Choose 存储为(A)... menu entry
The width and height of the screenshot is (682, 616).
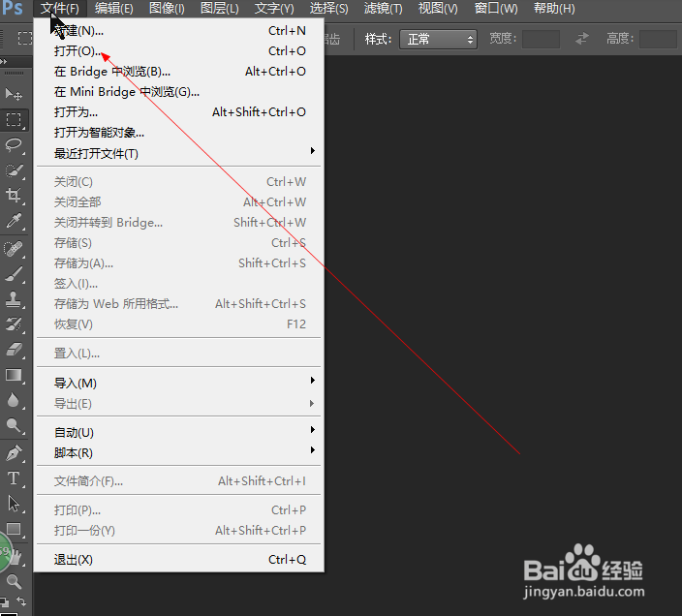click(x=179, y=263)
